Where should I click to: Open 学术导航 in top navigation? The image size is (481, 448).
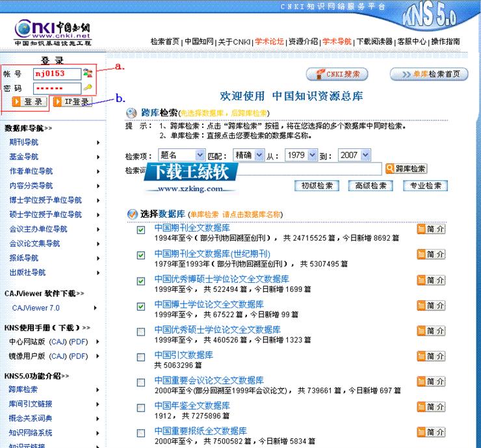pos(337,42)
